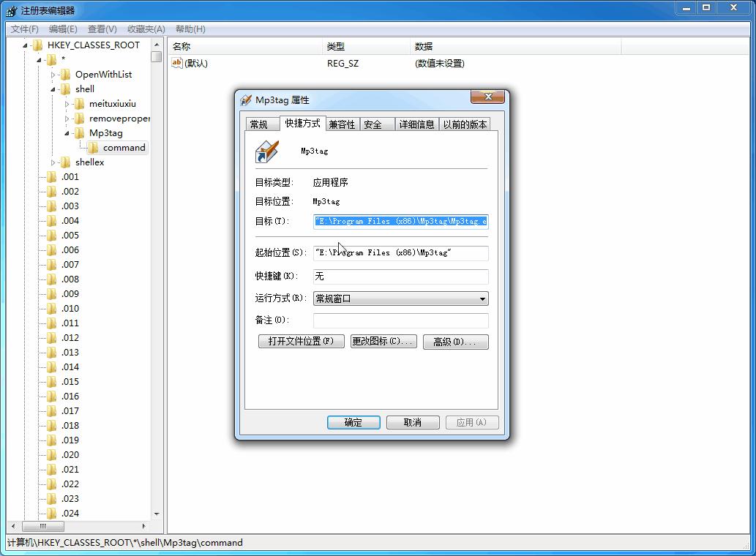Screen dimensions: 756x556
Task: Expand the removeproperties key
Action: click(x=67, y=119)
